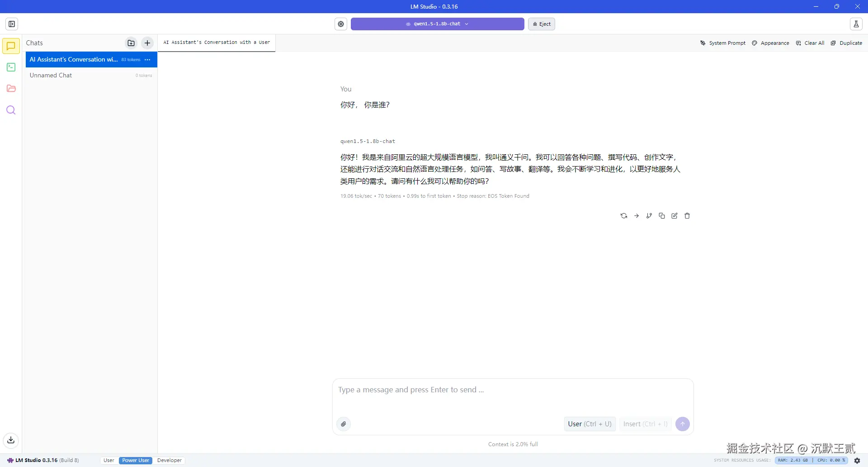This screenshot has width=868, height=467.
Task: Duplicate the current chat
Action: point(846,43)
